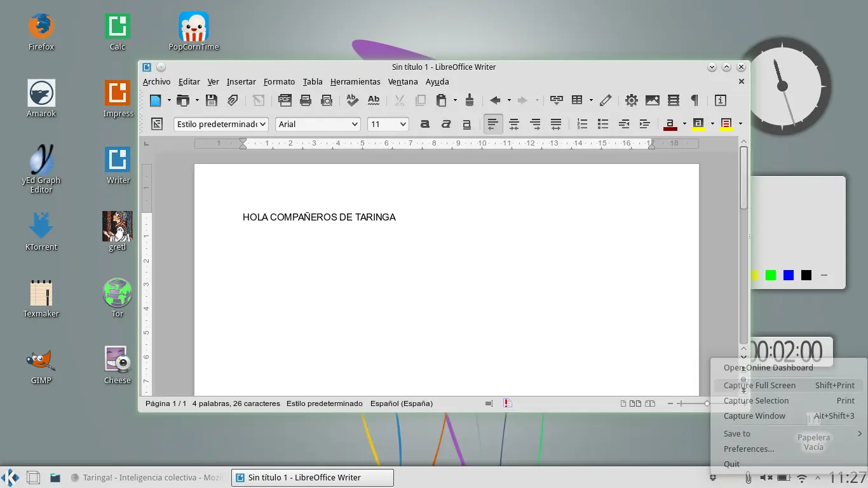Click the zoom slider handle in status bar
Image resolution: width=868 pixels, height=488 pixels.
pos(707,403)
